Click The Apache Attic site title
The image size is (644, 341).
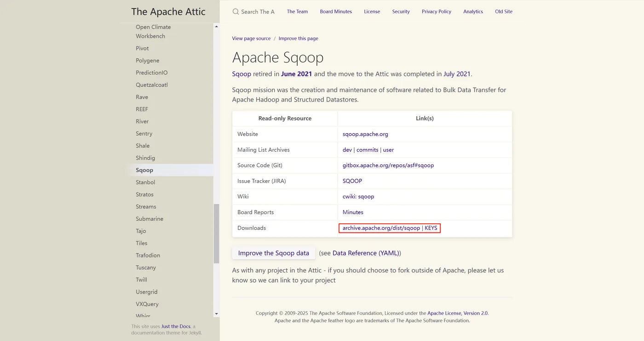click(168, 11)
